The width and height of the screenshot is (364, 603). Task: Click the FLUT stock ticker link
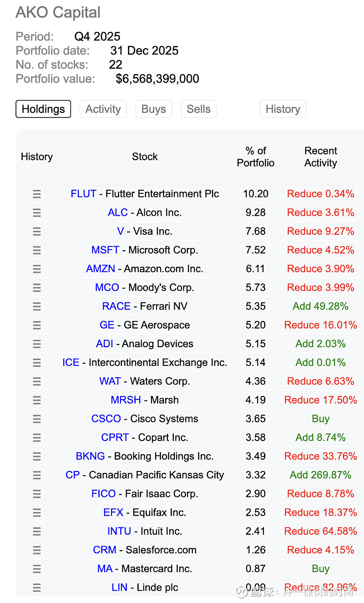point(83,194)
